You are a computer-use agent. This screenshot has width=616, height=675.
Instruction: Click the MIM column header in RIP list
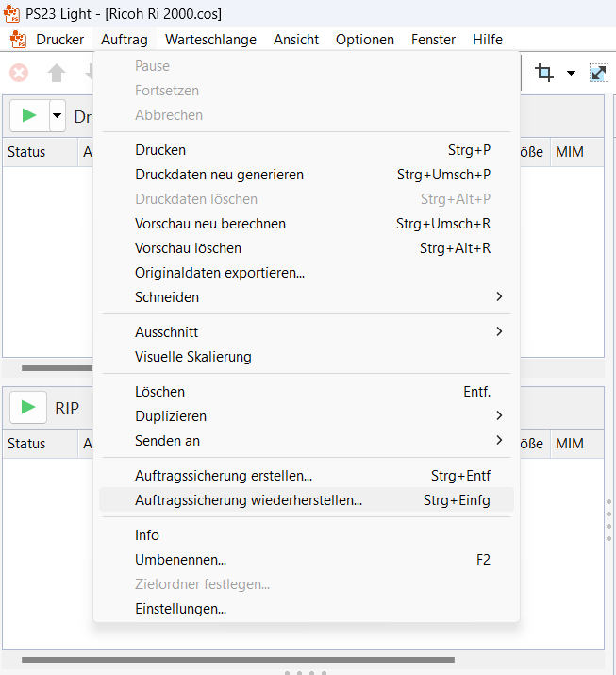tap(570, 444)
